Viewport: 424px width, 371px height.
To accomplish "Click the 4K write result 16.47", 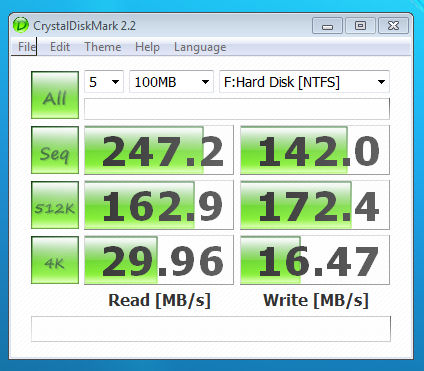I will pos(315,260).
